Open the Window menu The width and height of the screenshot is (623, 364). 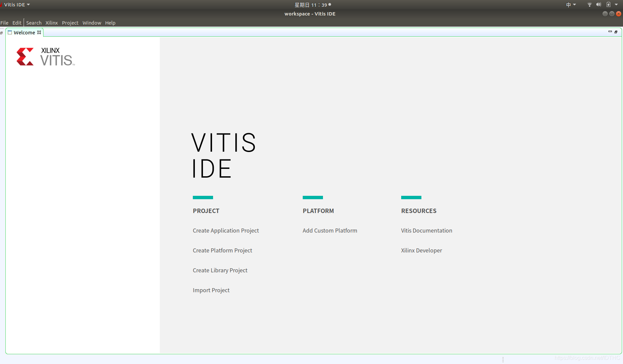(92, 23)
